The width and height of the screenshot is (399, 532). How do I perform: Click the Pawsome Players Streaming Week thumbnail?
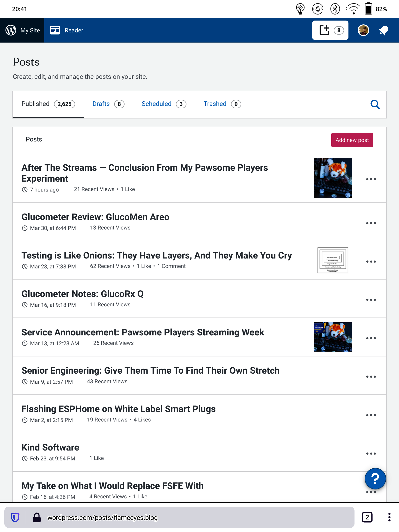tap(332, 337)
